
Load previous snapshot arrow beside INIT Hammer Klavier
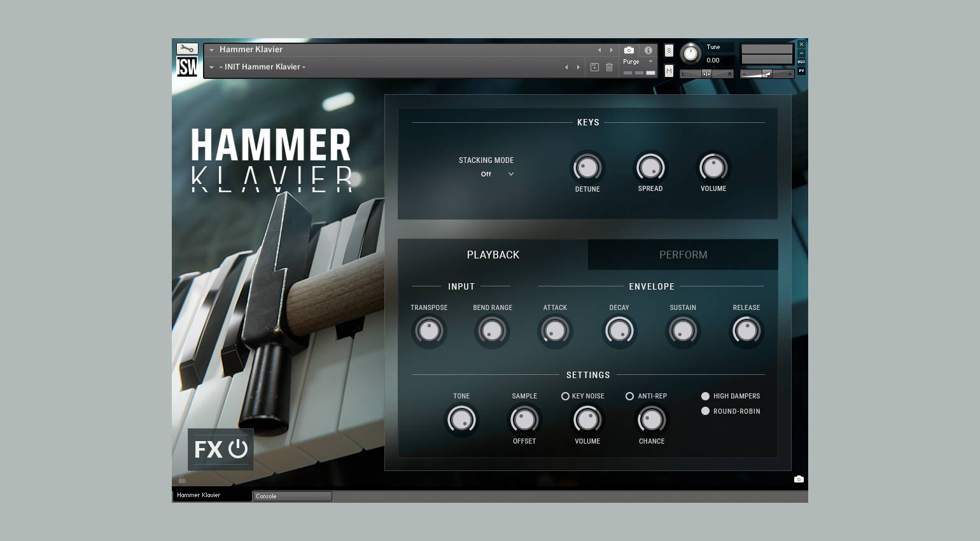pos(566,67)
